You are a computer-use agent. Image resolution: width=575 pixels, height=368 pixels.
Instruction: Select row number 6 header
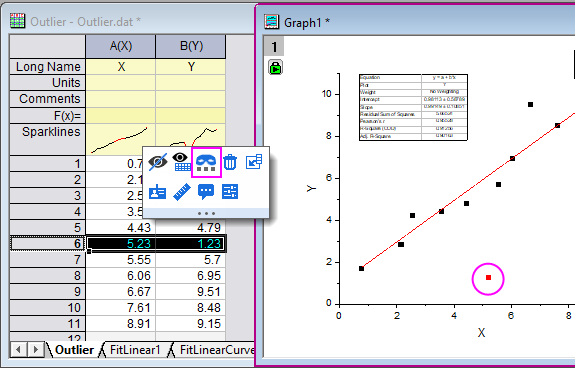click(x=48, y=244)
